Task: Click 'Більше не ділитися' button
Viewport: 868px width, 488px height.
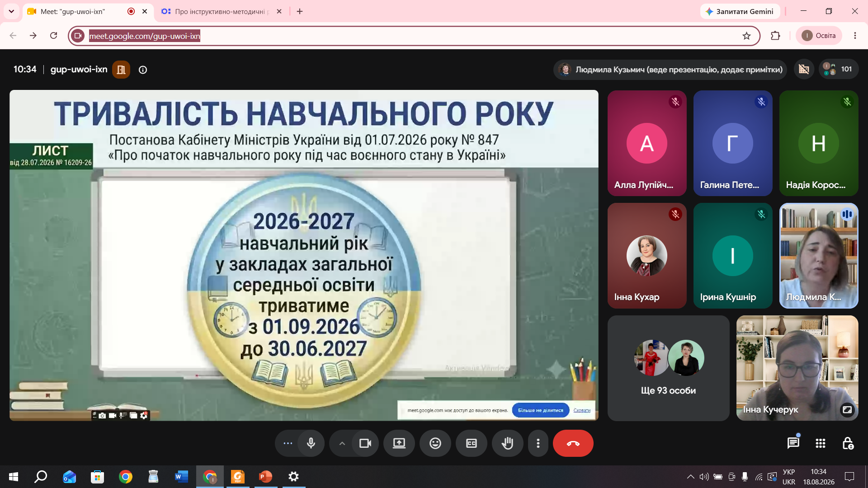Action: pos(541,410)
